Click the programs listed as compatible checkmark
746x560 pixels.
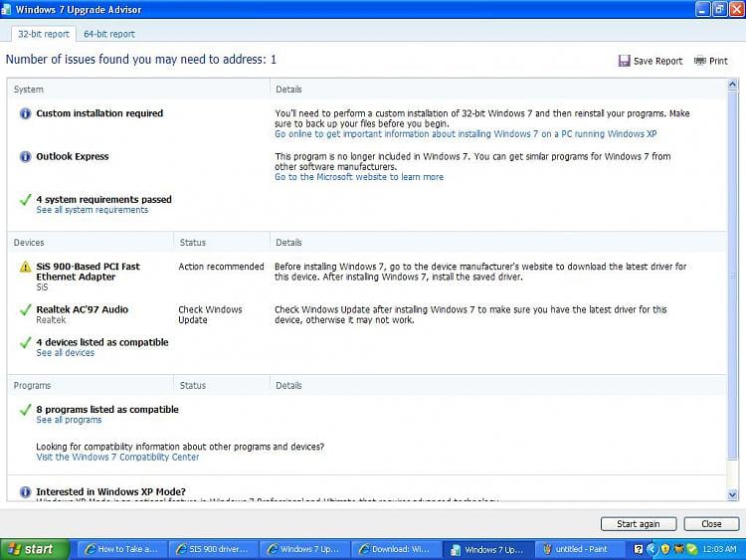(x=25, y=410)
